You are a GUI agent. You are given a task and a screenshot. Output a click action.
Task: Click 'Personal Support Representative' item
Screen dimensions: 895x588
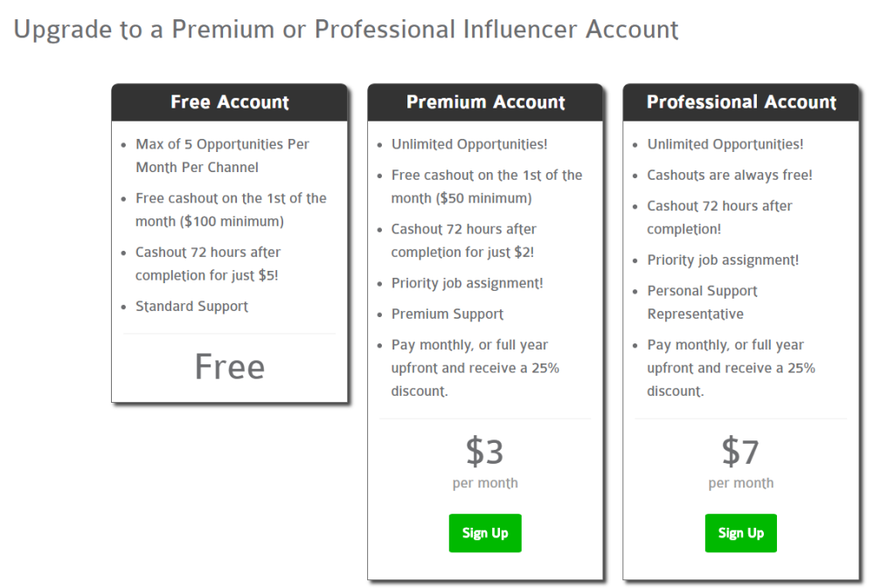pyautogui.click(x=702, y=302)
